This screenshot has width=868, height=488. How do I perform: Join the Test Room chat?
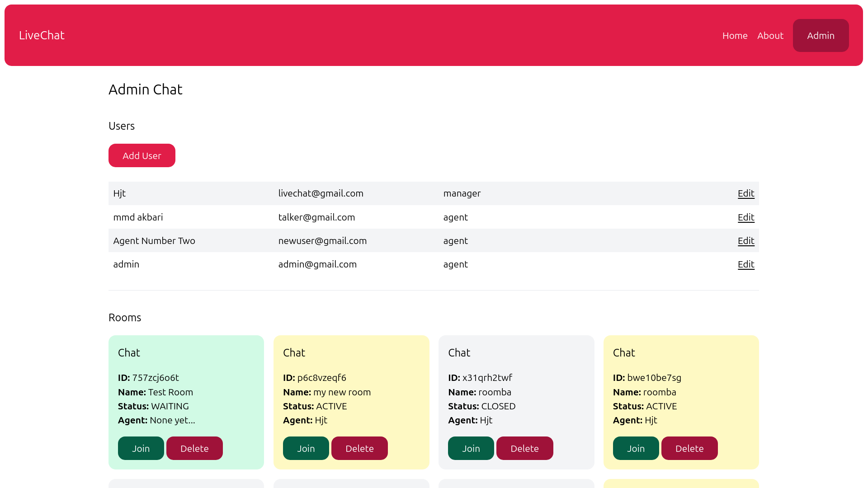pos(141,448)
